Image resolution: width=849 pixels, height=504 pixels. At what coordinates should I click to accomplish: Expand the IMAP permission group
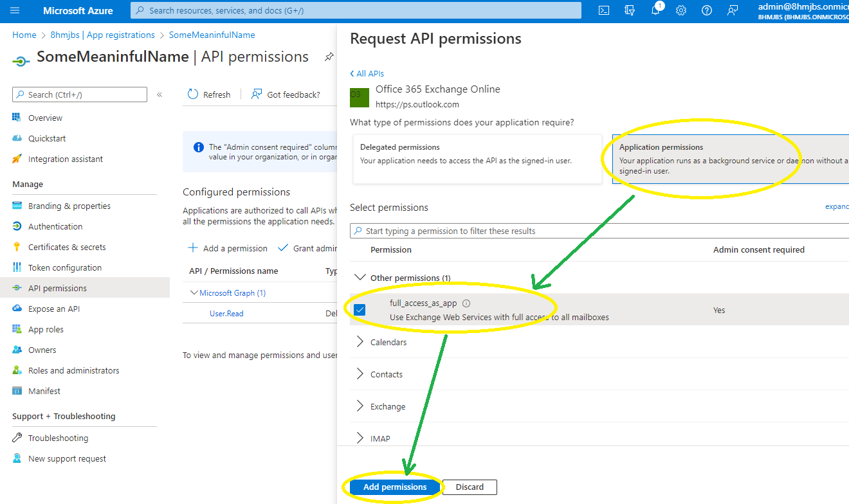[x=360, y=438]
